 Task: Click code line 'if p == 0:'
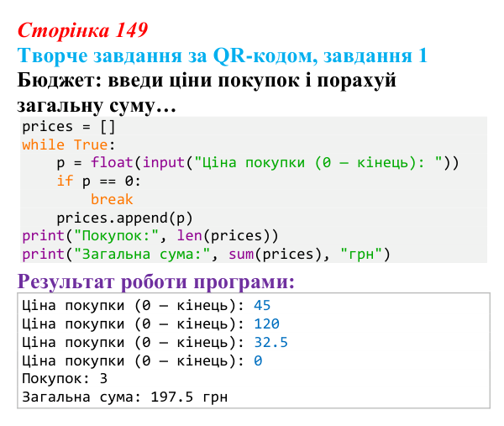tap(98, 181)
